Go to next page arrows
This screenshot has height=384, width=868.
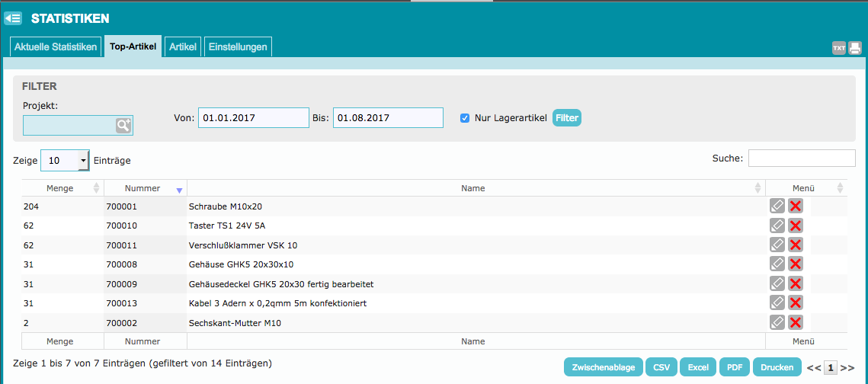point(847,368)
